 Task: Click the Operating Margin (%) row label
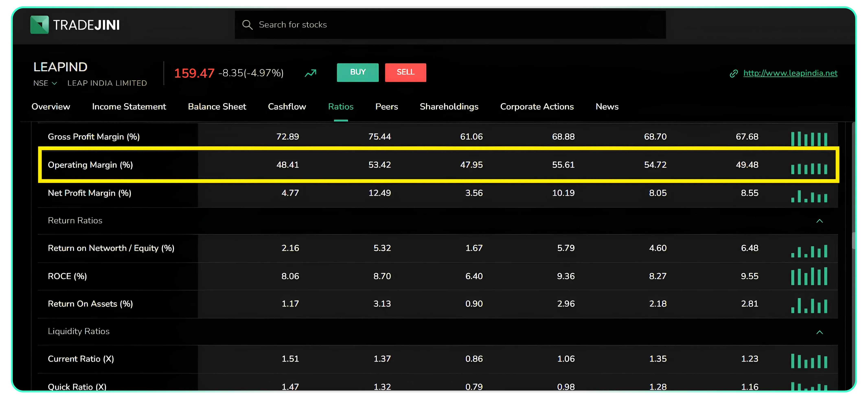coord(90,165)
